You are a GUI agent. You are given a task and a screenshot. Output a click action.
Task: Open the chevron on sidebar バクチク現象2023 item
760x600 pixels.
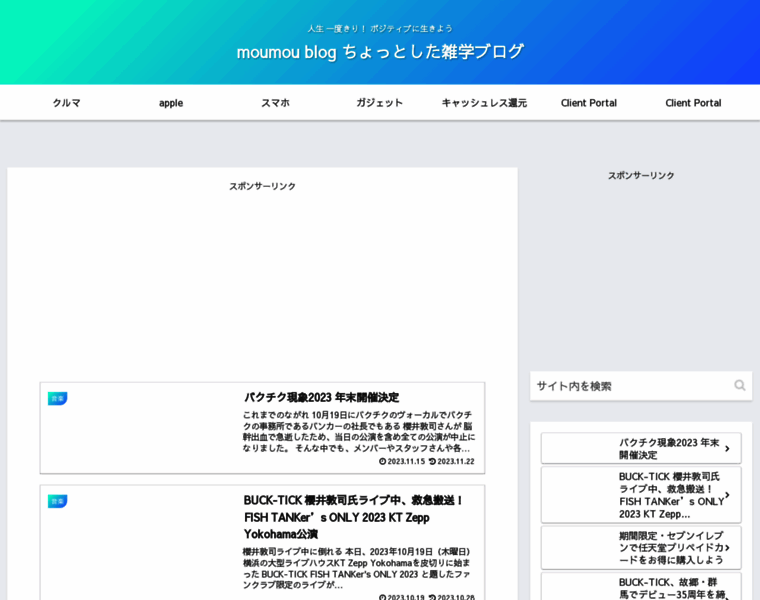pos(727,449)
